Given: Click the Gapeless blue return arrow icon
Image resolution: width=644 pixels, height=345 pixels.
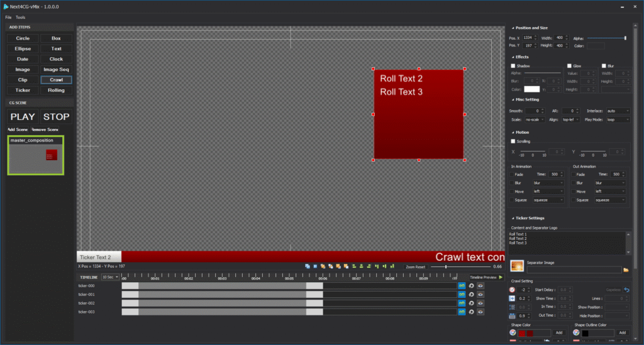Looking at the screenshot, I should click(626, 290).
